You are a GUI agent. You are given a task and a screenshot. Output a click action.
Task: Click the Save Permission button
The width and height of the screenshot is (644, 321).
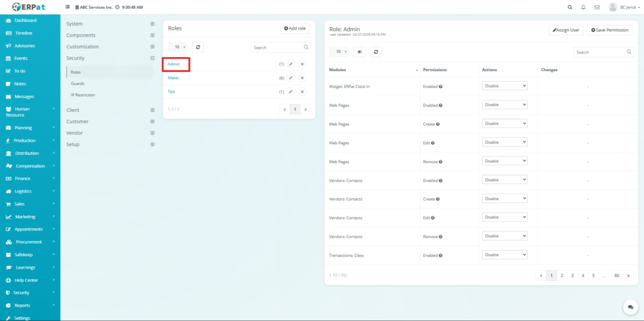click(609, 30)
